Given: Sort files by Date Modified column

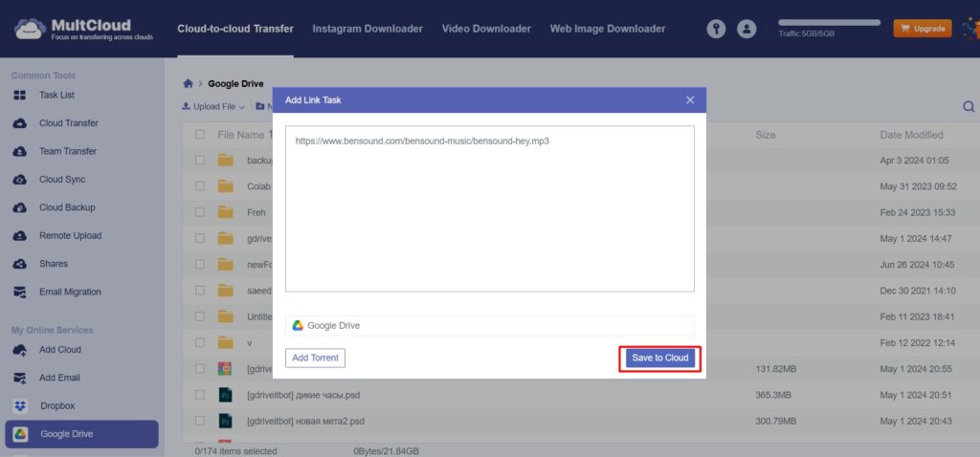Looking at the screenshot, I should (911, 135).
